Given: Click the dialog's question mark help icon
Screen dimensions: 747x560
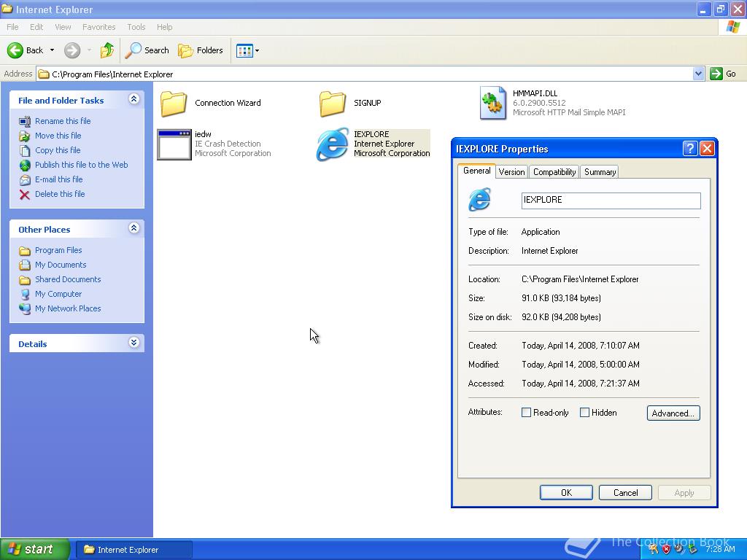Looking at the screenshot, I should pyautogui.click(x=690, y=149).
